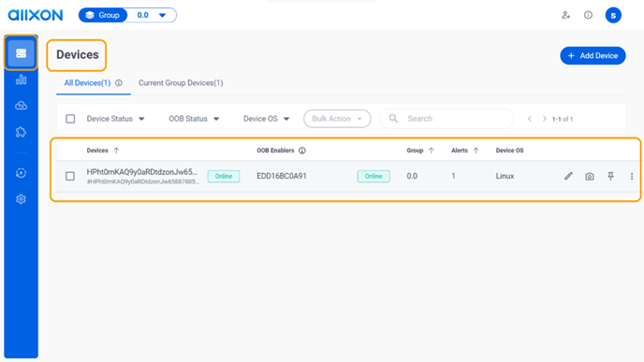The height and width of the screenshot is (362, 644).
Task: Go to previous page arrow
Action: pos(530,119)
